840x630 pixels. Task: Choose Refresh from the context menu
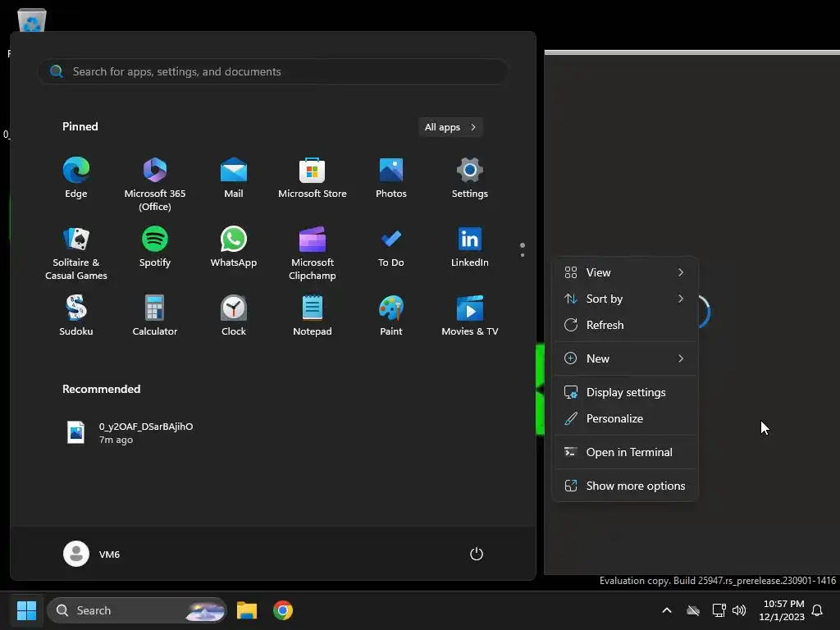625,325
